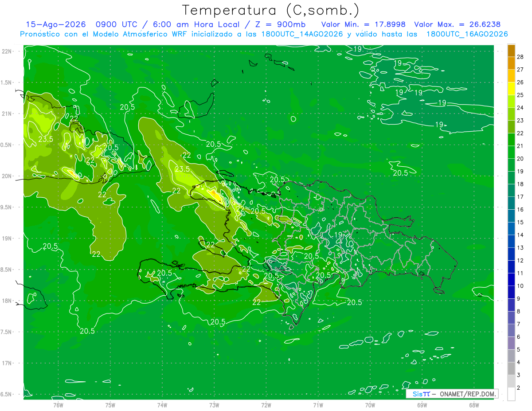Click "Valor Max. = 26.6238" readout
Screen dimensions: 532x411
coord(458,25)
